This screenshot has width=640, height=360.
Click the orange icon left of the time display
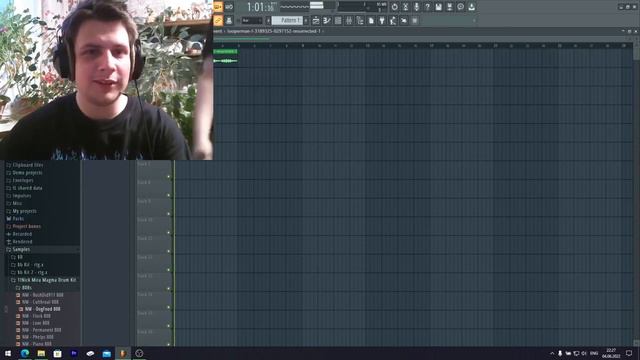(x=218, y=7)
